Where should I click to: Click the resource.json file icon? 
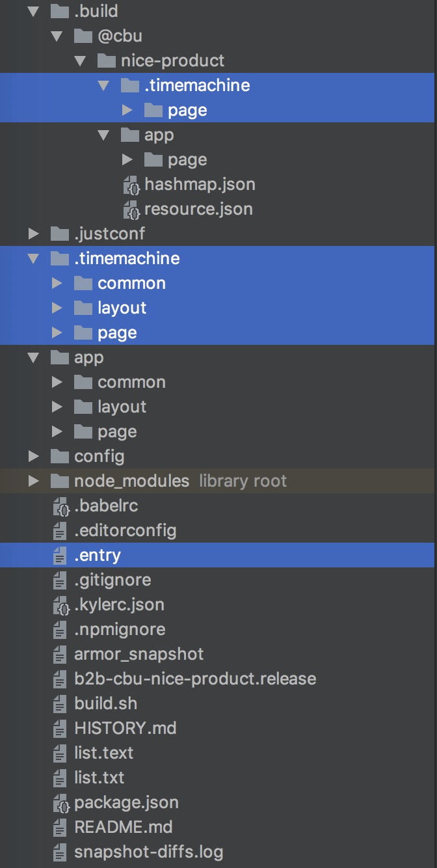coord(131,210)
